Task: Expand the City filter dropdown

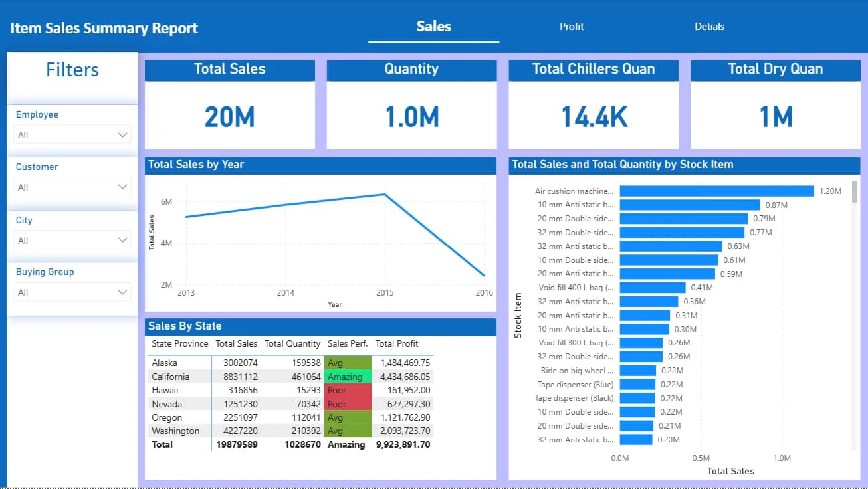Action: (72, 241)
